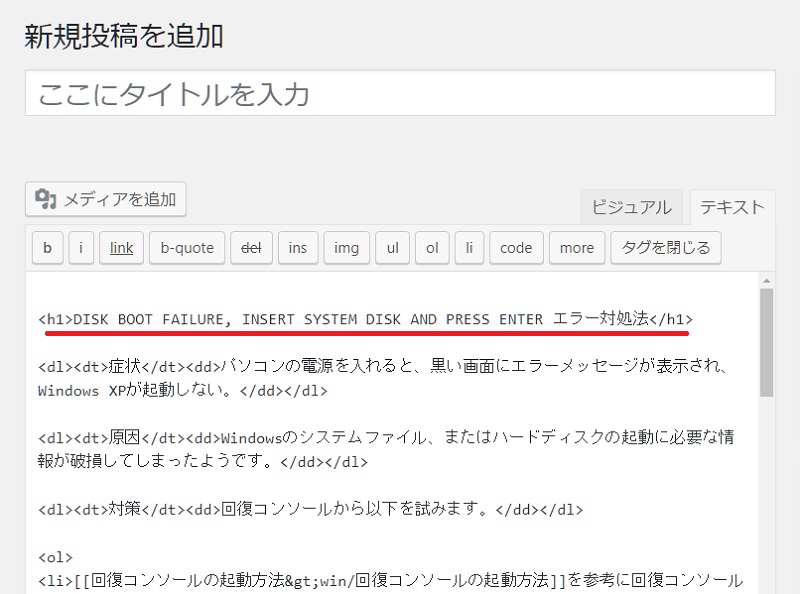Insert bold tag with b button
This screenshot has width=800, height=594.
pyautogui.click(x=47, y=248)
